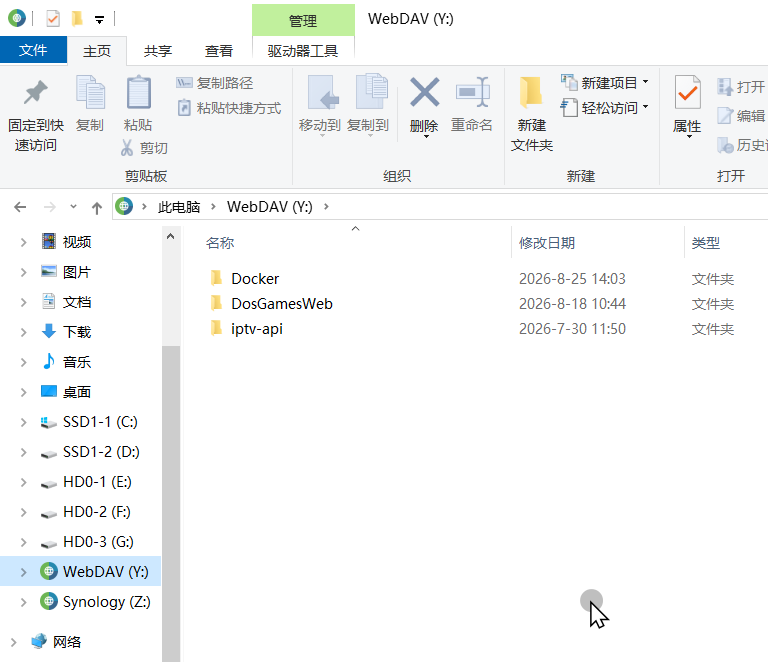Viewport: 768px width, 662px height.
Task: Open the Customize Quick Access Toolbar dropdown
Action: click(99, 20)
